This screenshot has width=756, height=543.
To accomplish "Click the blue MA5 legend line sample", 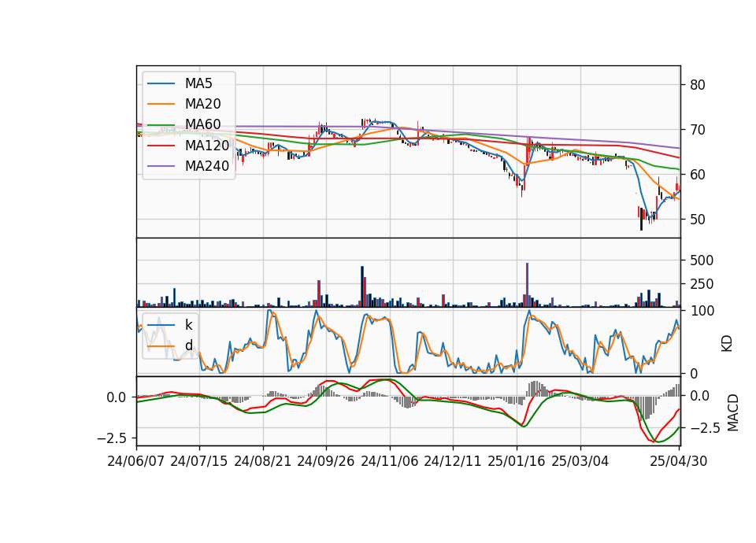I will coord(161,83).
